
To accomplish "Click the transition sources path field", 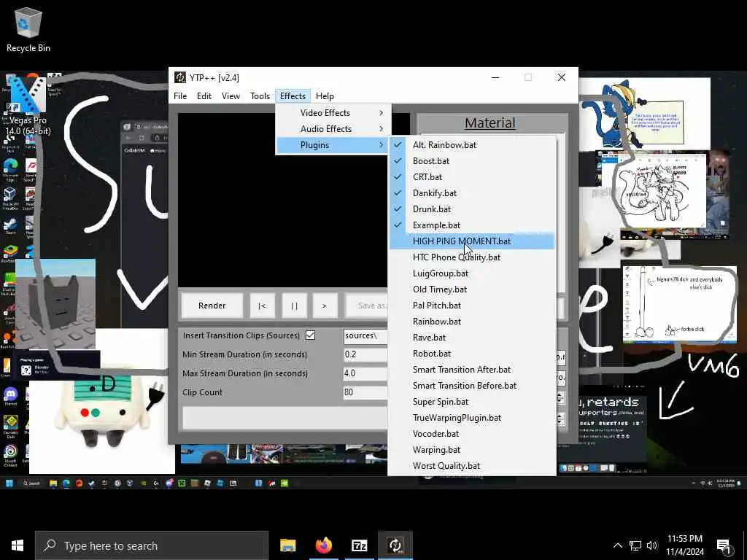I will [x=365, y=335].
